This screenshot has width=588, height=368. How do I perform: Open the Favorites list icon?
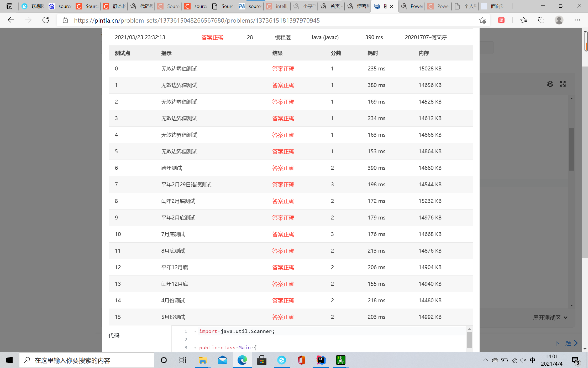point(523,20)
